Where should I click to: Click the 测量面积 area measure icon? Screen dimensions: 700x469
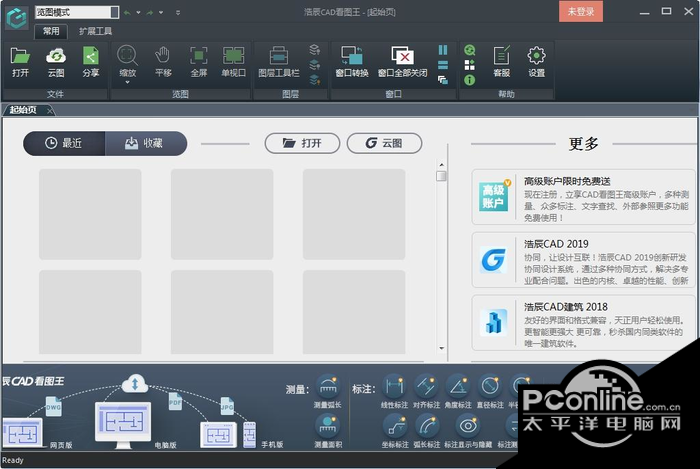coord(328,426)
